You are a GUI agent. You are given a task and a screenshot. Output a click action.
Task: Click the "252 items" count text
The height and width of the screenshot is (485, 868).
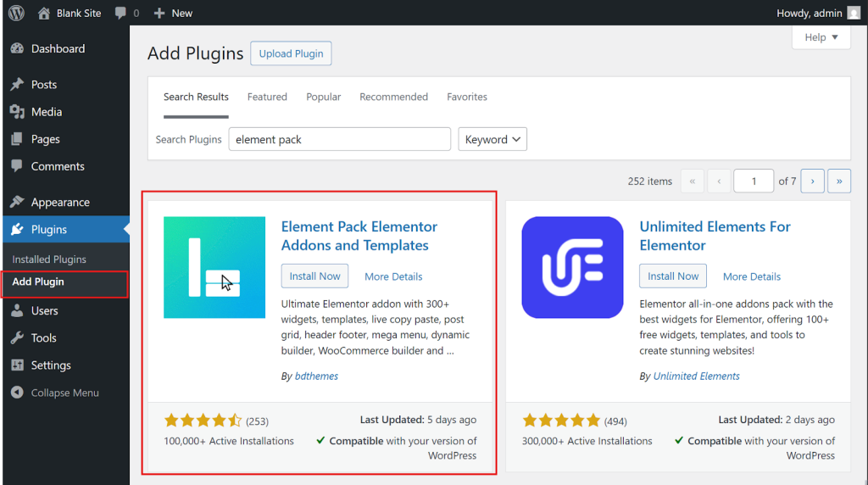pyautogui.click(x=650, y=181)
